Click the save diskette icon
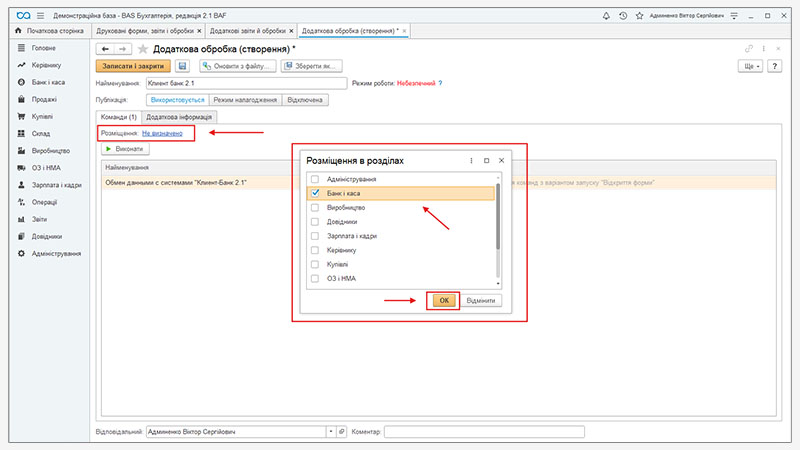The width and height of the screenshot is (800, 450). pyautogui.click(x=181, y=66)
